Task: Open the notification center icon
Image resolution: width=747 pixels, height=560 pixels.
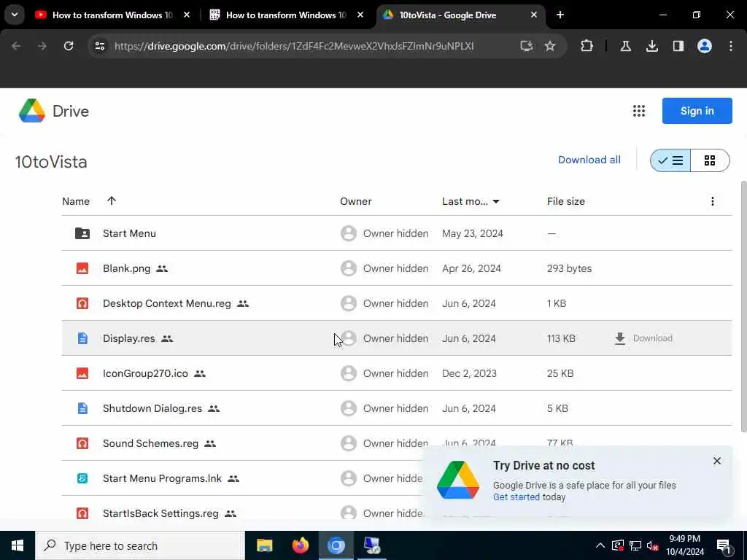Action: (724, 546)
